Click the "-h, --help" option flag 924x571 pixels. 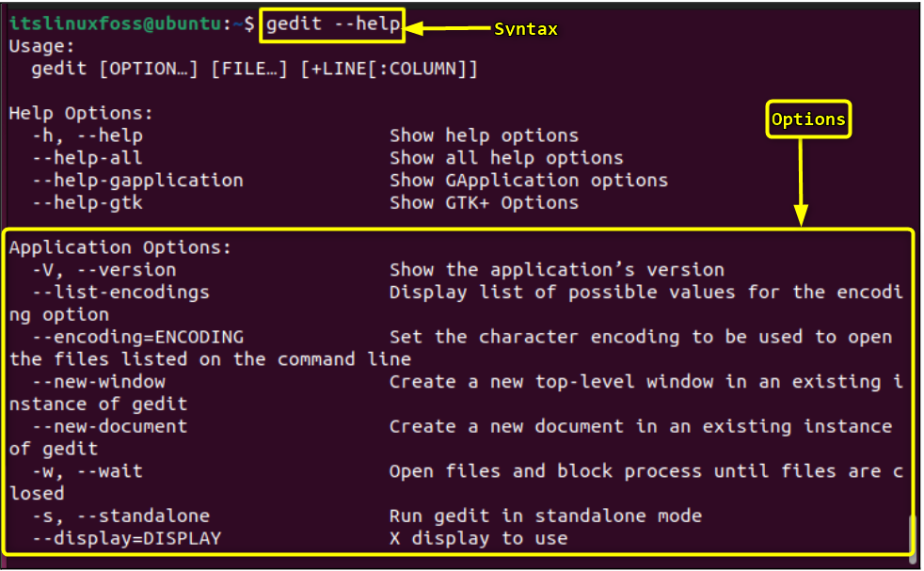click(88, 136)
